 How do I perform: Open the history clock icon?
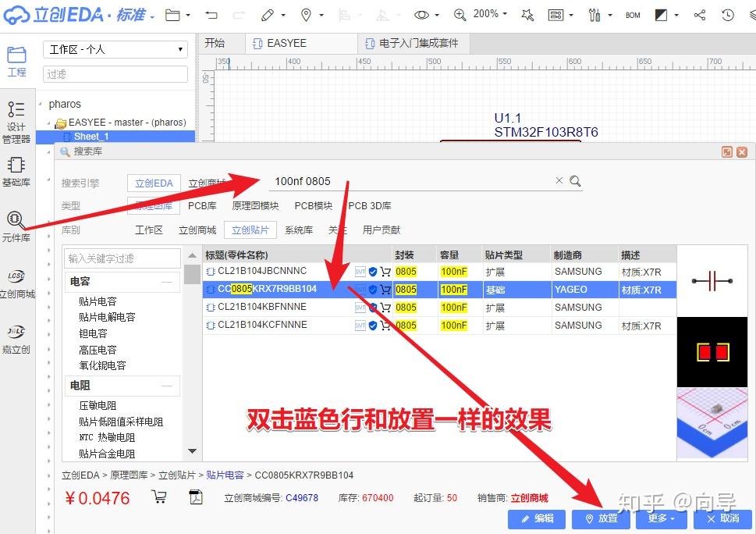[728, 15]
